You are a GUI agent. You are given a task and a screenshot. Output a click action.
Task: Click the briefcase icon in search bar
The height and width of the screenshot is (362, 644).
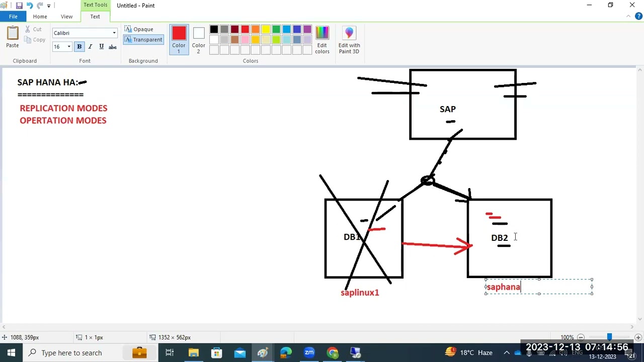[x=139, y=353]
